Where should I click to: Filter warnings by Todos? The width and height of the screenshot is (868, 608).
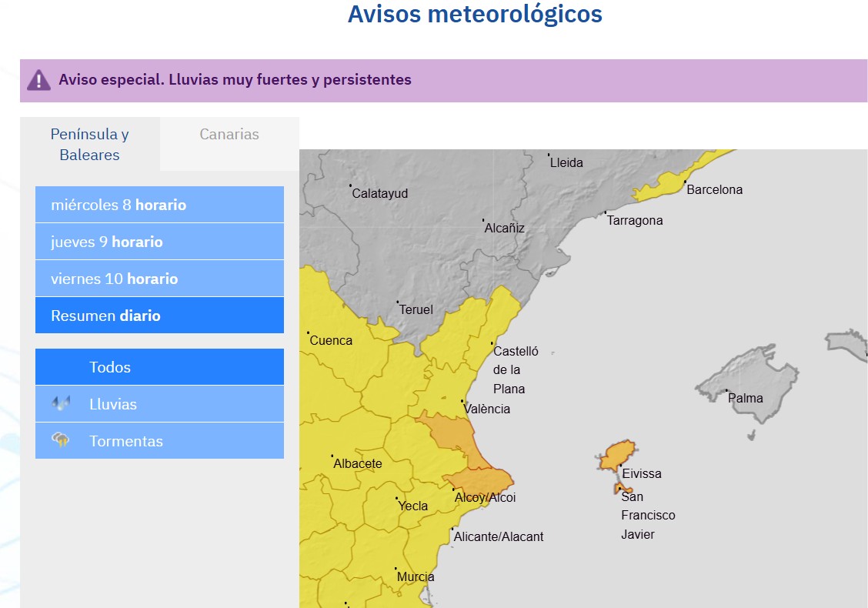click(159, 367)
